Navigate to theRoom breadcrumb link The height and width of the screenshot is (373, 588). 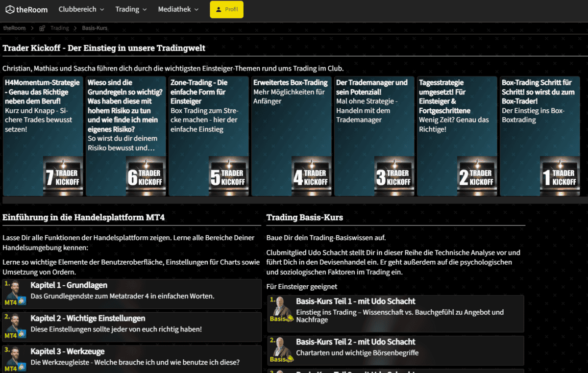[x=14, y=28]
